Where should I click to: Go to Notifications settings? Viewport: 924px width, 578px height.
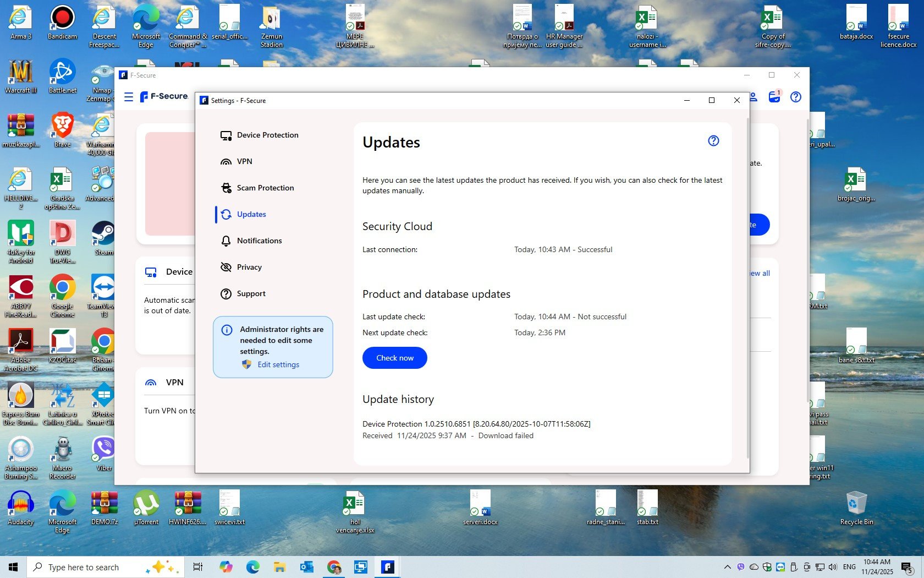(258, 241)
